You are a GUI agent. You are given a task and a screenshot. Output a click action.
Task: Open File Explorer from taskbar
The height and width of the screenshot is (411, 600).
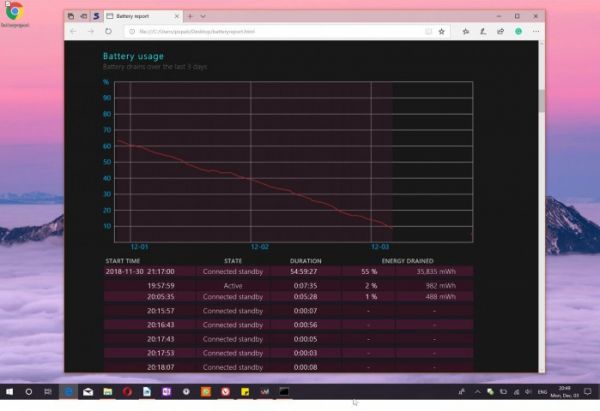pos(108,392)
